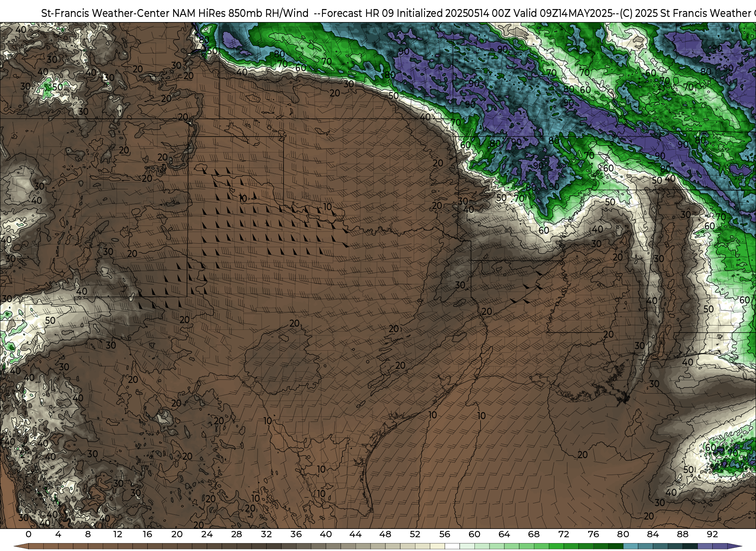
Task: Click the 'Forecast HR 09' text in the header
Action: coord(358,13)
